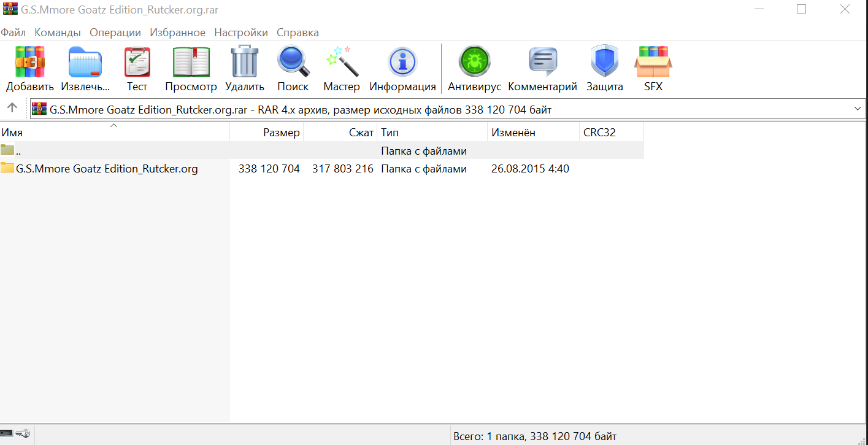Open the Избранное menu
This screenshot has height=445, width=868.
coord(177,33)
